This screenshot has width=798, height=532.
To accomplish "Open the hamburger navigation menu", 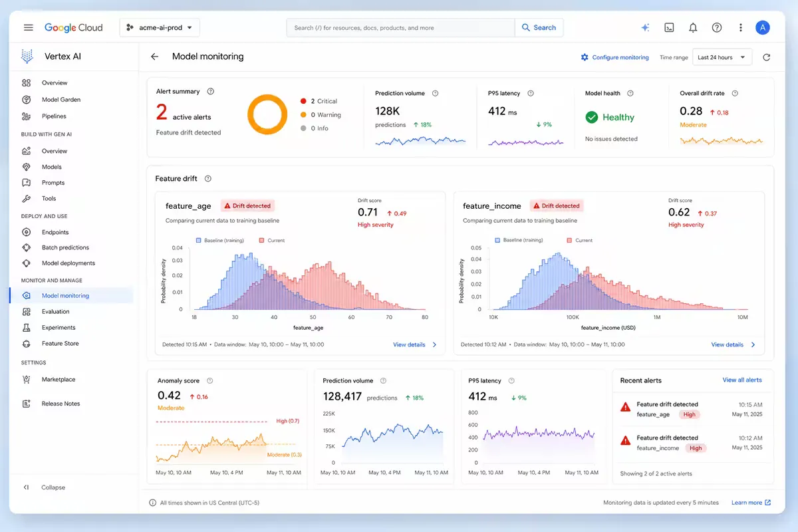I will (28, 27).
